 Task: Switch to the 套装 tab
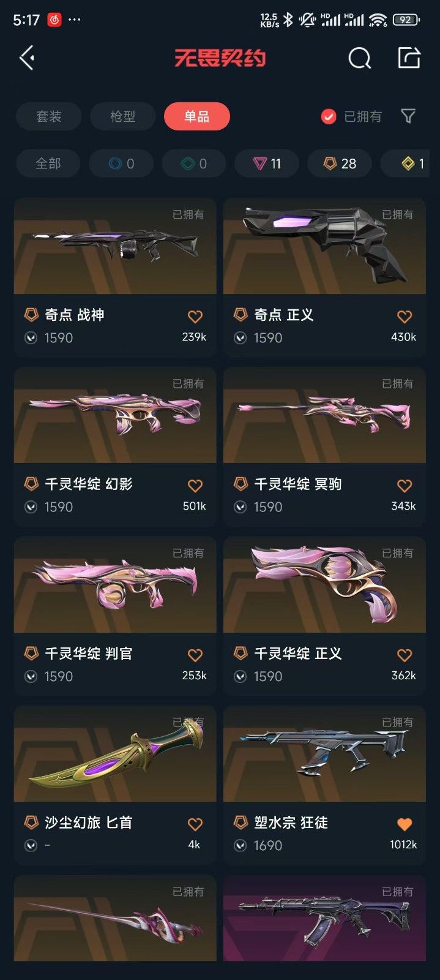click(x=49, y=116)
